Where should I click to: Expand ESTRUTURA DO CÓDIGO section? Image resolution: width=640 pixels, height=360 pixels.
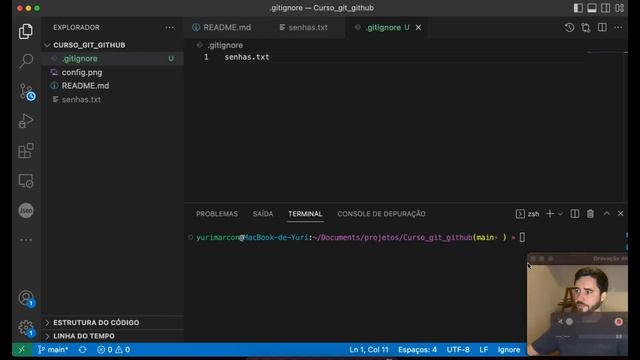113,322
